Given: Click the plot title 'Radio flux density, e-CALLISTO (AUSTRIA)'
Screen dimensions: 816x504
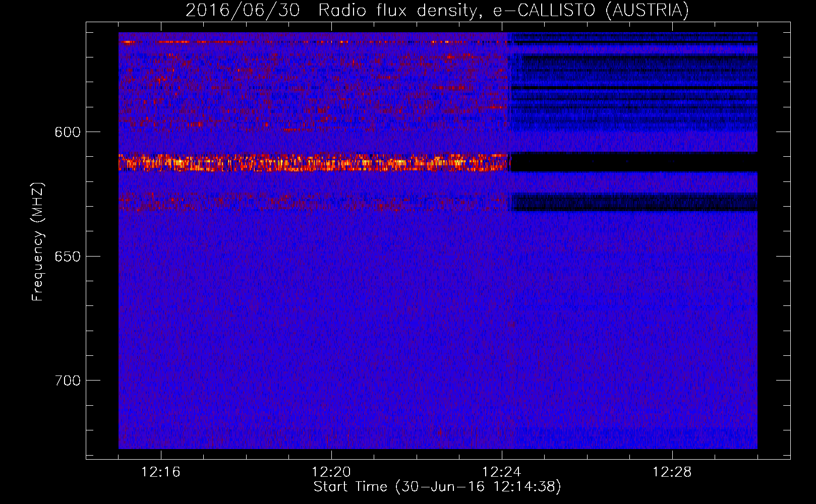Looking at the screenshot, I should 503,10.
